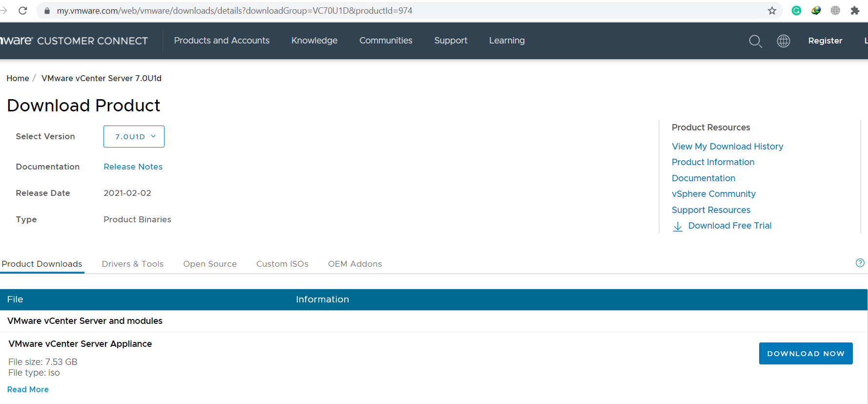
Task: Open the Extensions puzzle piece menu
Action: pyautogui.click(x=855, y=10)
